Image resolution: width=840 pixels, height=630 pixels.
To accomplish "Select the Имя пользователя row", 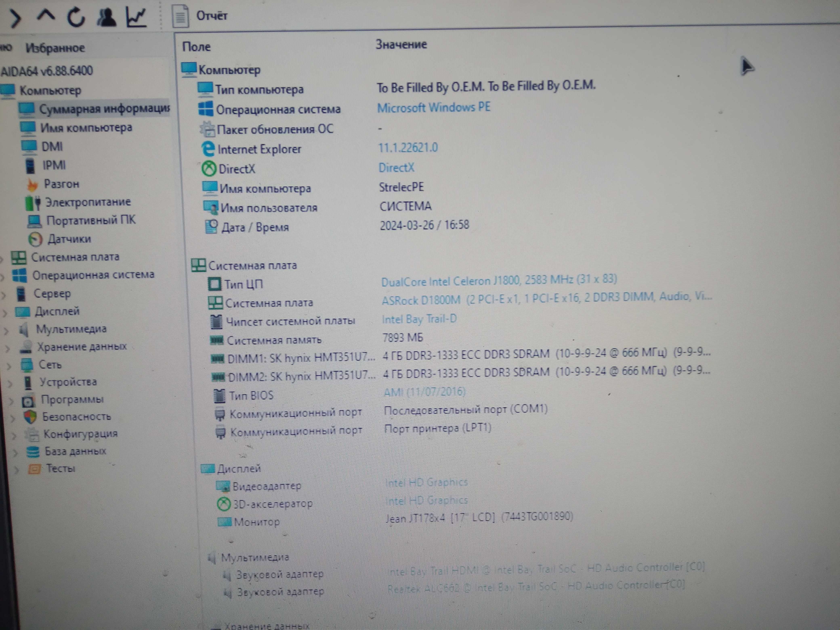I will pyautogui.click(x=317, y=207).
